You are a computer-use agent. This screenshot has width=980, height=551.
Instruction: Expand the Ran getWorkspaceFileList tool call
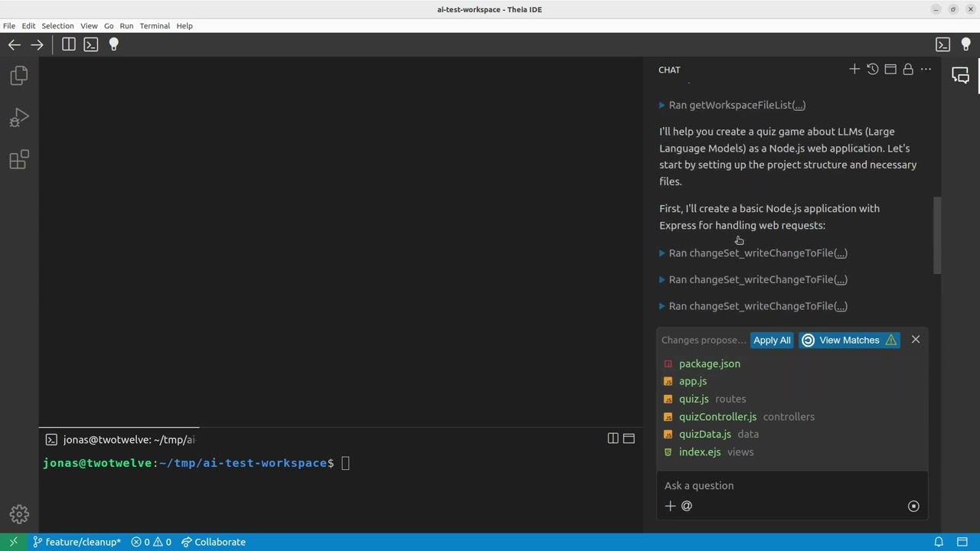coord(733,105)
